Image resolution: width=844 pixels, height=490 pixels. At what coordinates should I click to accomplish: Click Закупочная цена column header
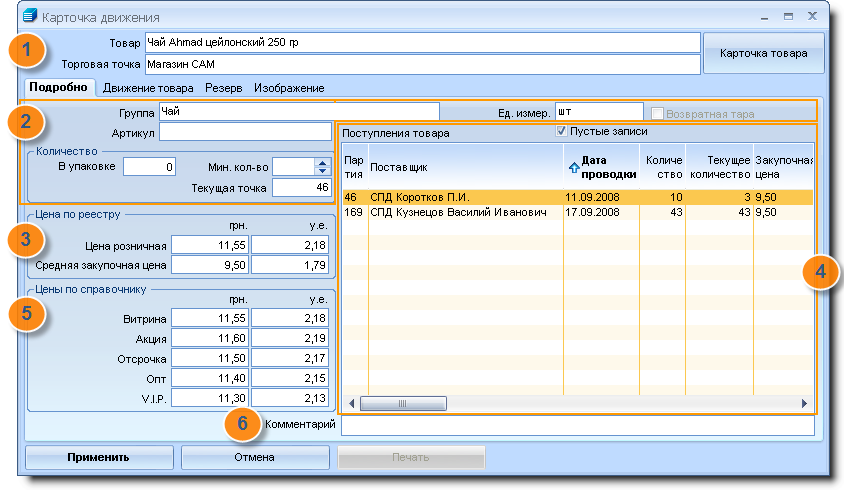[784, 167]
